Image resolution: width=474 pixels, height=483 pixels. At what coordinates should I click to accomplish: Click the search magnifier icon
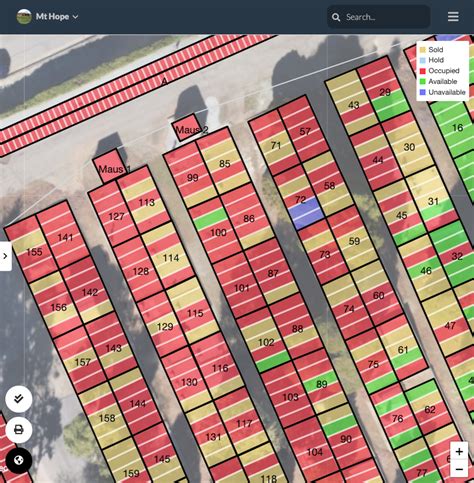pos(336,17)
